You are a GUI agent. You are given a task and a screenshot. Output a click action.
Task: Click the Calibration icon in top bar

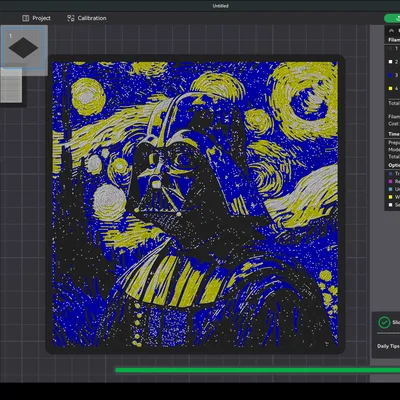pyautogui.click(x=70, y=18)
